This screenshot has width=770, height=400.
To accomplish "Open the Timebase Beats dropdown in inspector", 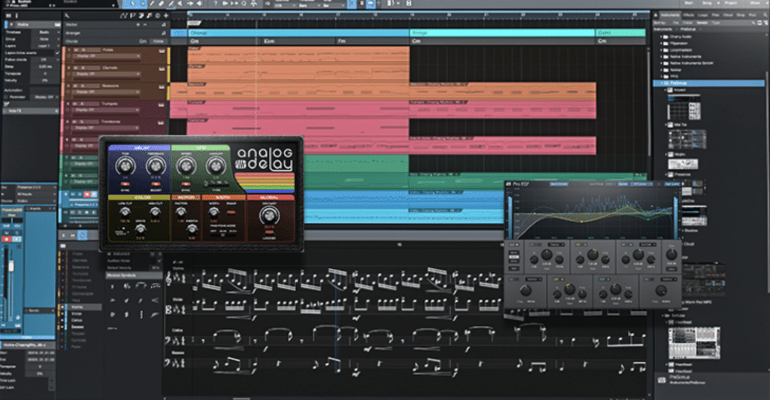I will click(45, 32).
